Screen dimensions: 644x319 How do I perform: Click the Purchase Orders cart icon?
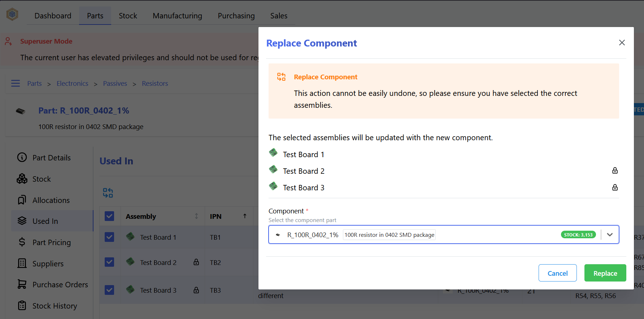[x=22, y=284]
